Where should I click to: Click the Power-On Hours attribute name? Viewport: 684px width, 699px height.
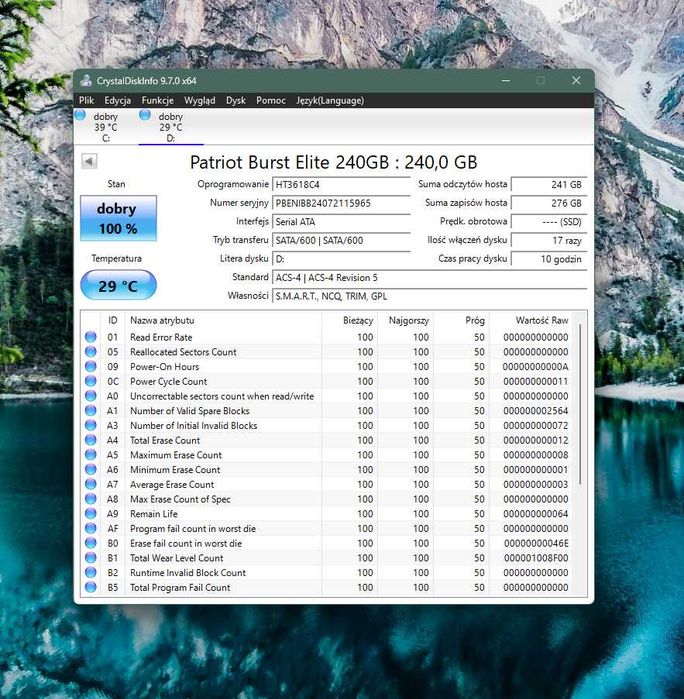click(x=165, y=366)
